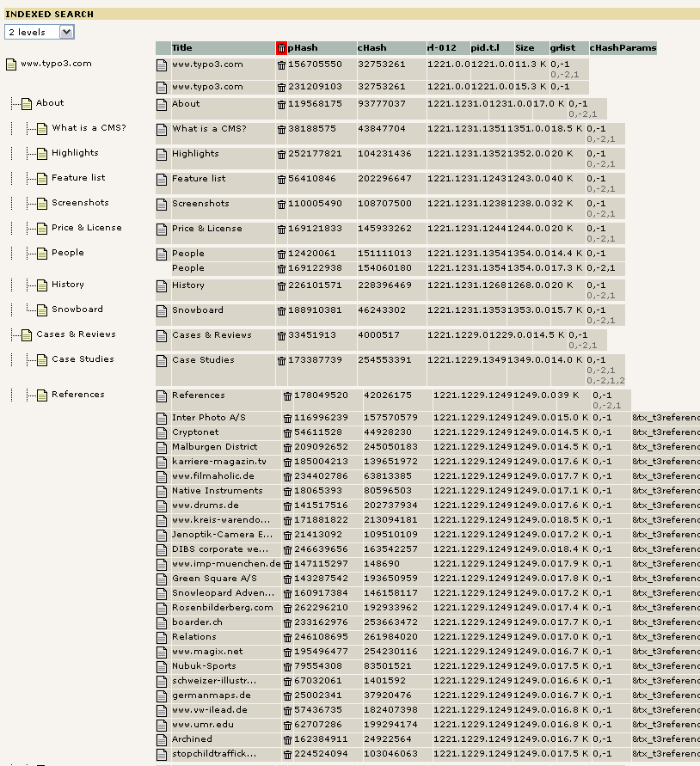Image resolution: width=700 pixels, height=766 pixels.
Task: Click trash icon for Native Instruments row
Action: coord(287,491)
